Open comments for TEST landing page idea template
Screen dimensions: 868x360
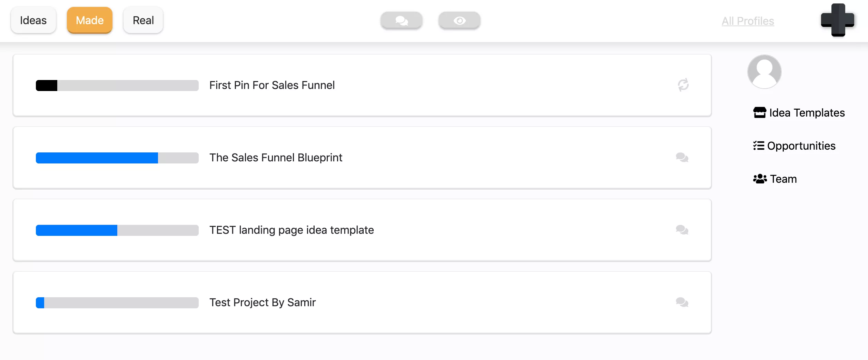pos(682,230)
